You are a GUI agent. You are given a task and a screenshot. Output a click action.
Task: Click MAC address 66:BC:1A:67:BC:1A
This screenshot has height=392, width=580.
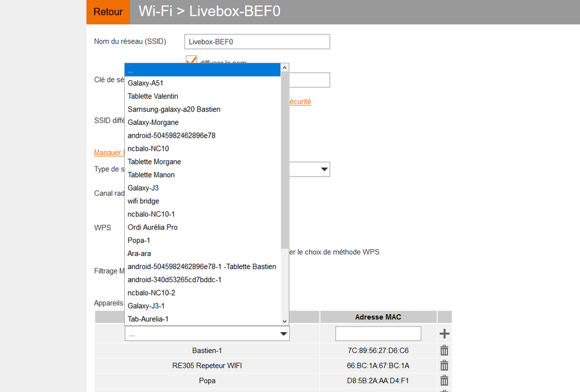coord(378,365)
